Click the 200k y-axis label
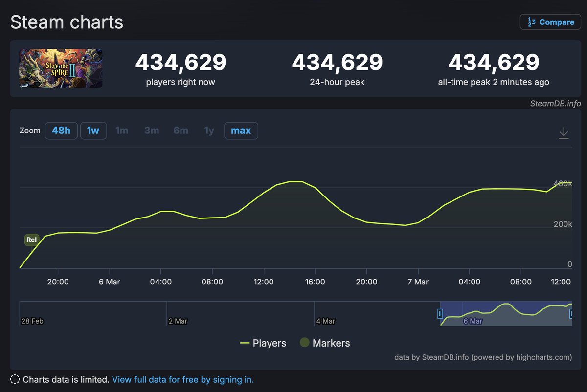This screenshot has width=587, height=392. 563,224
